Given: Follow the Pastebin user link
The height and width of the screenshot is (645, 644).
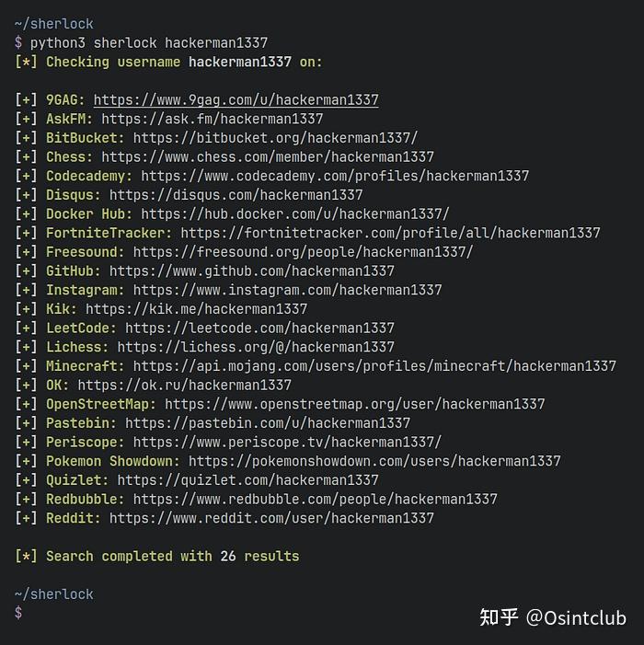Looking at the screenshot, I should 268,423.
